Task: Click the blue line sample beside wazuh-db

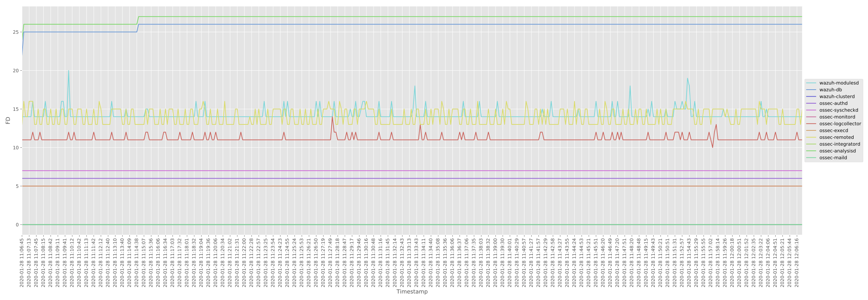Action: 811,90
